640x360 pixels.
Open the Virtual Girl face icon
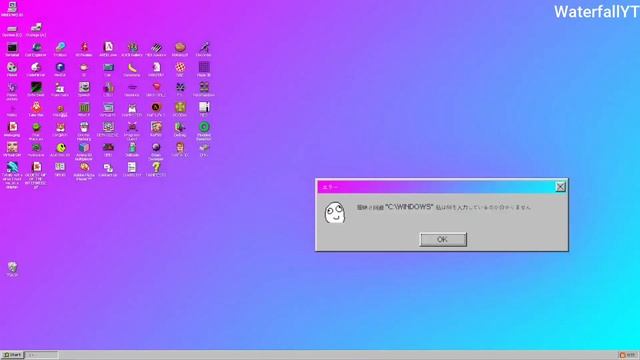pos(12,147)
